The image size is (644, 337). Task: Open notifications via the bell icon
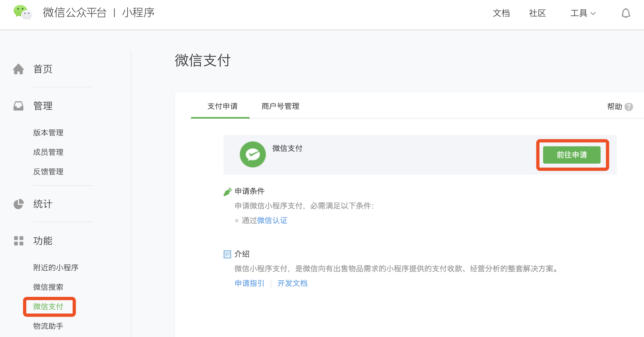pyautogui.click(x=626, y=13)
